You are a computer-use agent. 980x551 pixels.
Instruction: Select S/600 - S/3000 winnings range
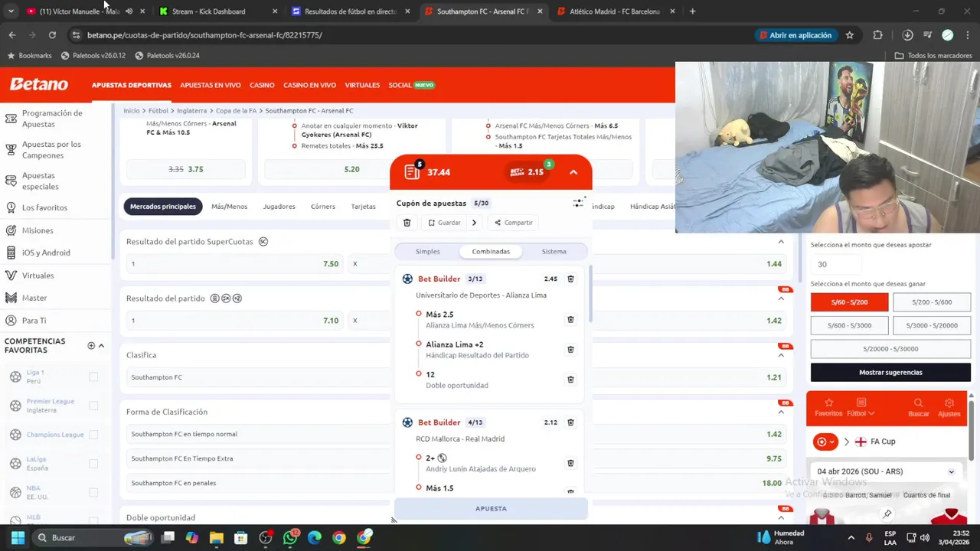coord(849,325)
